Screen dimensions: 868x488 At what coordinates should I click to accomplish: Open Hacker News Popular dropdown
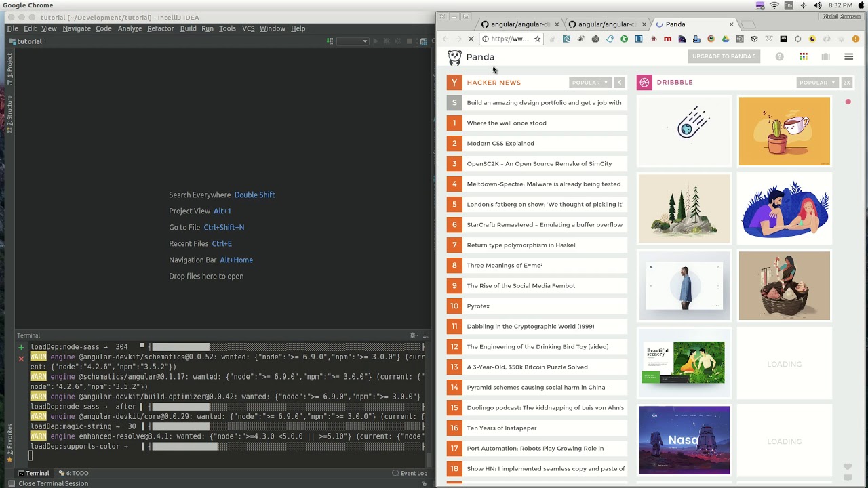[x=589, y=83]
